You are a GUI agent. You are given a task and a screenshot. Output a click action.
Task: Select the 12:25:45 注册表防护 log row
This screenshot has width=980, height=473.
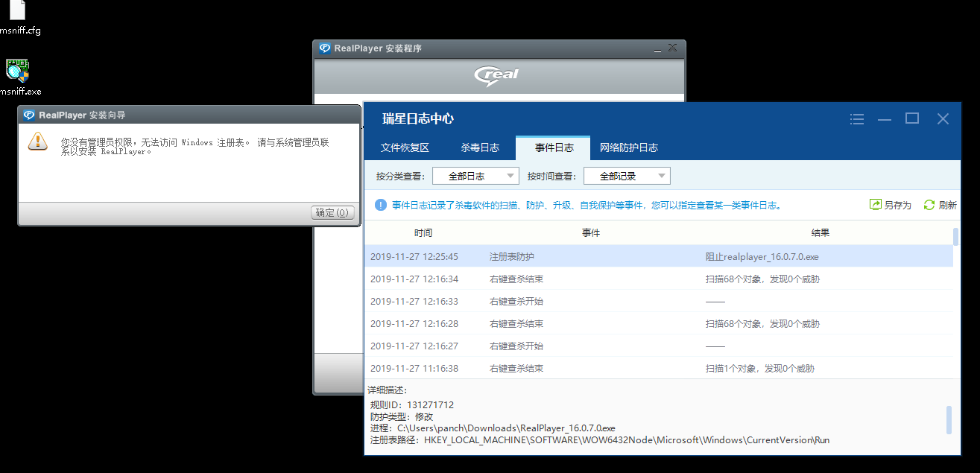tap(659, 256)
